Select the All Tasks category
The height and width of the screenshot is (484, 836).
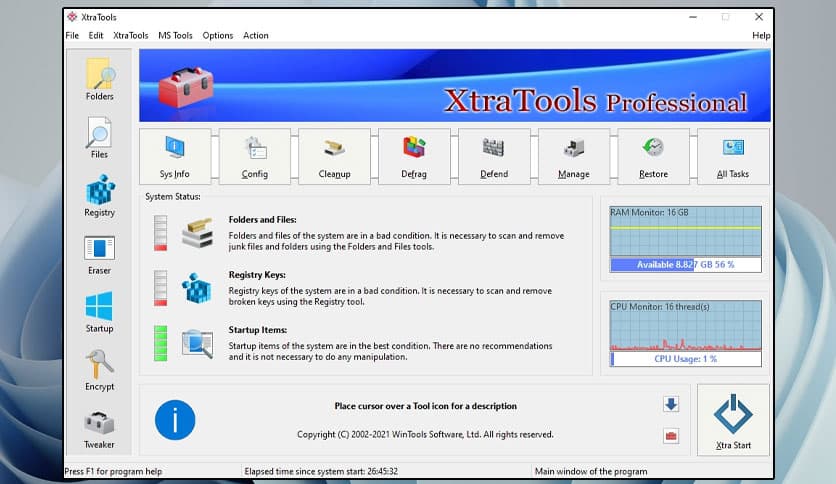(x=733, y=156)
